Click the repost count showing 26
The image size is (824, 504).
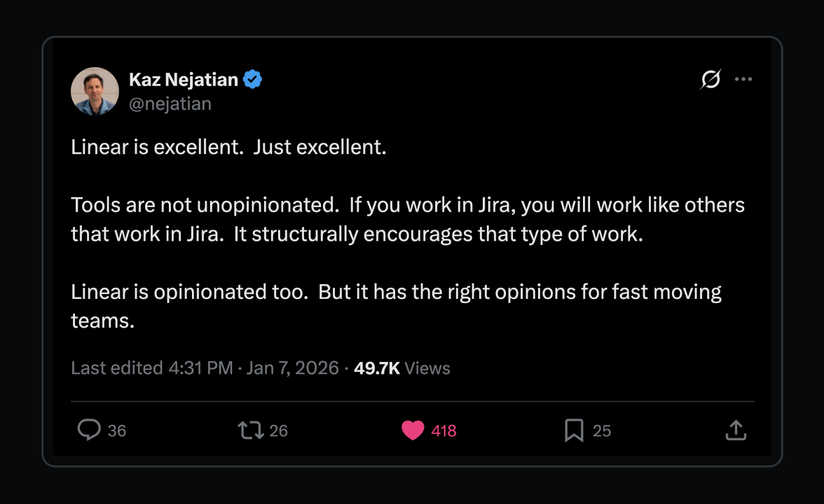click(x=280, y=430)
